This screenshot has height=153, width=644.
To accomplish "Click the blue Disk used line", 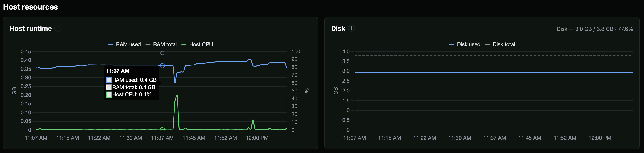I will pyautogui.click(x=493, y=72).
